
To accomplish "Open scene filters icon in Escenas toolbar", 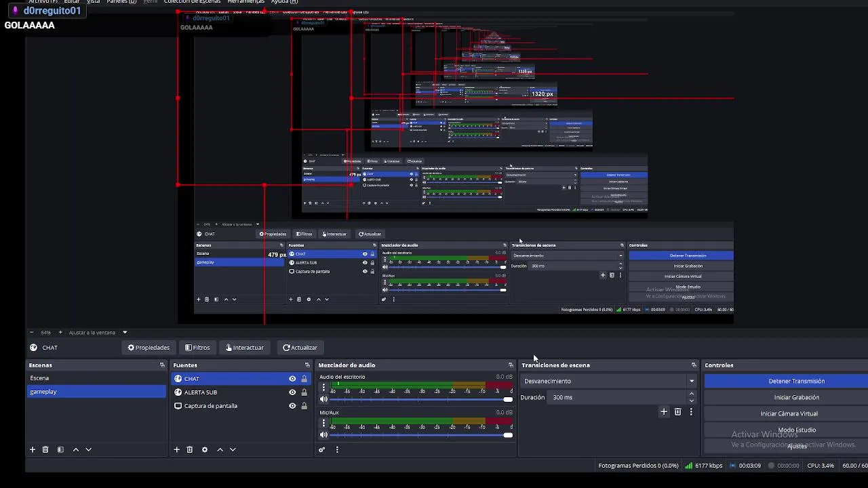I will pos(60,449).
